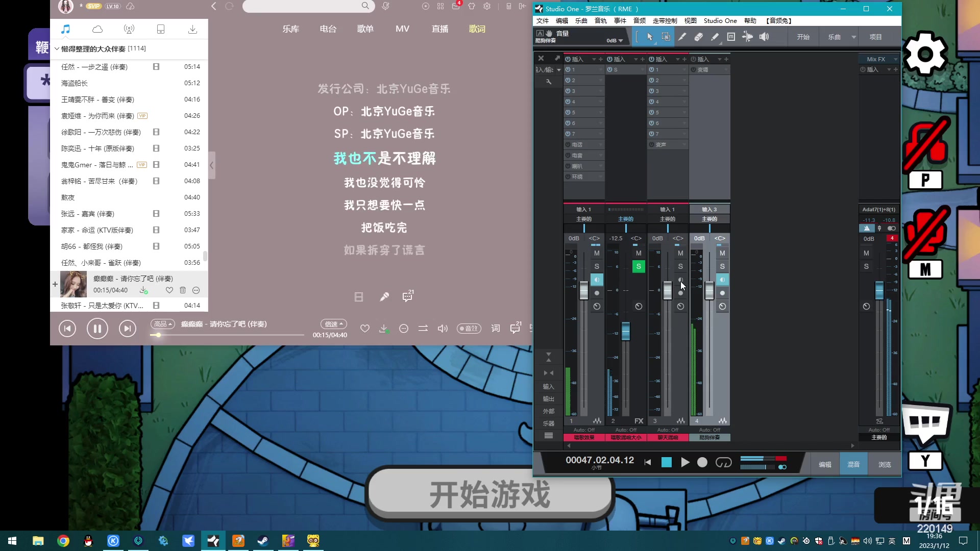The image size is (980, 551).
Task: Open player volume speaker icon
Action: click(443, 329)
